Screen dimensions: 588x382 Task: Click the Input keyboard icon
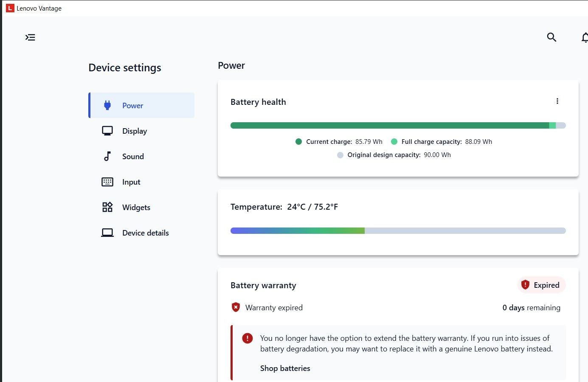pos(107,182)
